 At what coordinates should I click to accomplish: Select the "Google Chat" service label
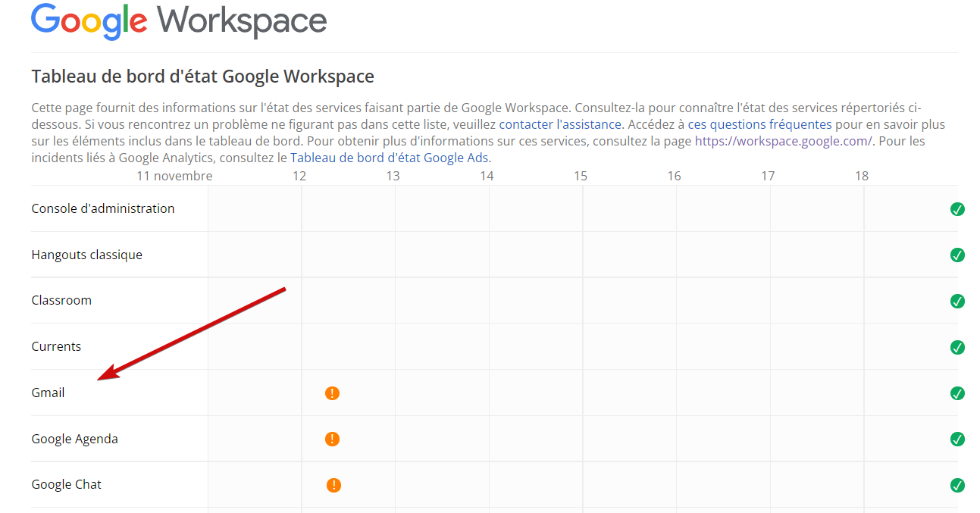click(67, 484)
